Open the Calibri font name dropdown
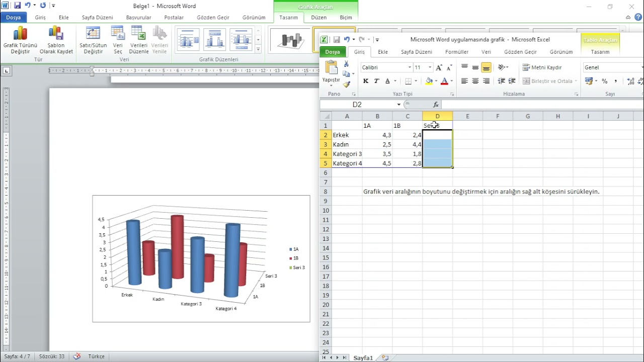The width and height of the screenshot is (644, 362). [409, 67]
